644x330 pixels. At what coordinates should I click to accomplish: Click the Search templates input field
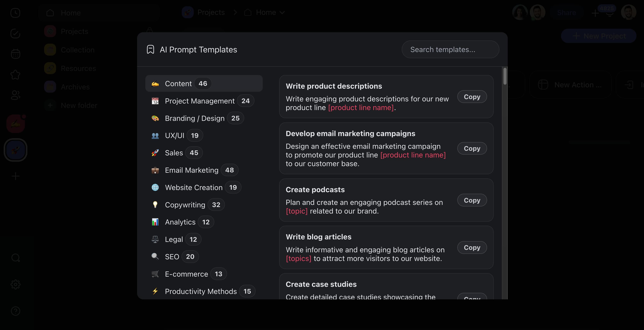(x=450, y=49)
